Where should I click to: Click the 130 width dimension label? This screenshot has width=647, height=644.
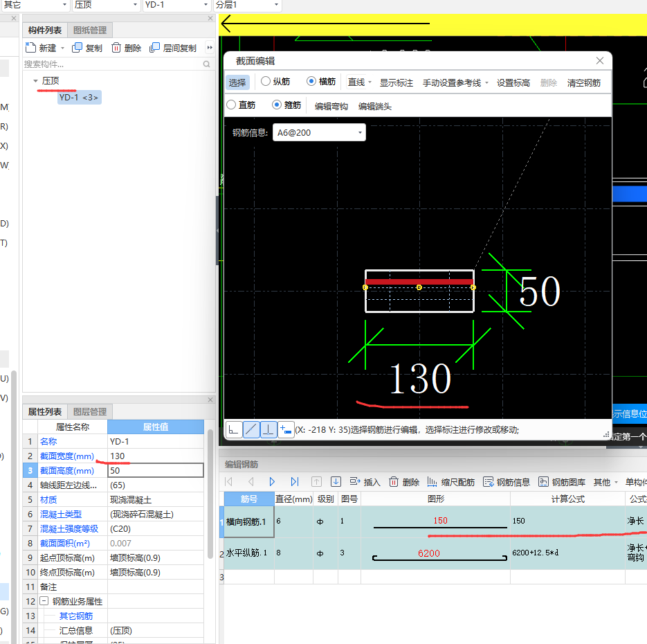click(421, 378)
